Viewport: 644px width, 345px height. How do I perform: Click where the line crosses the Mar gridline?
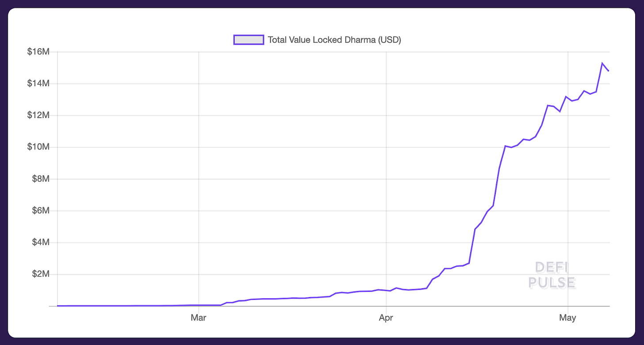pos(199,305)
